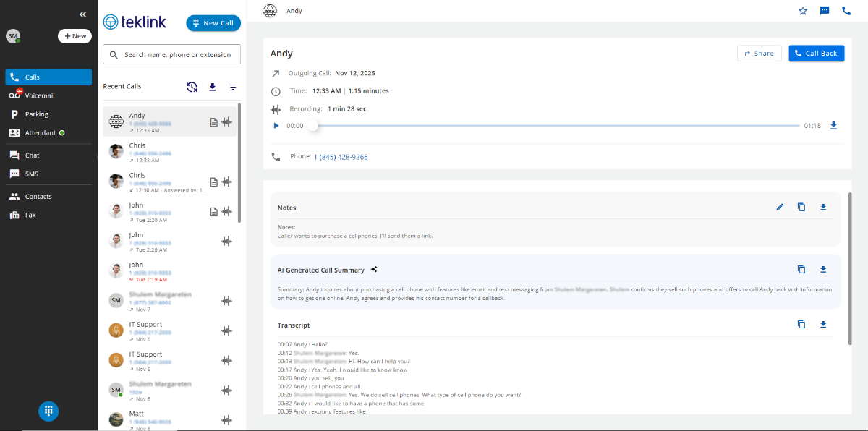Click the search name, phone or extension field
This screenshot has height=431, width=868.
click(171, 54)
